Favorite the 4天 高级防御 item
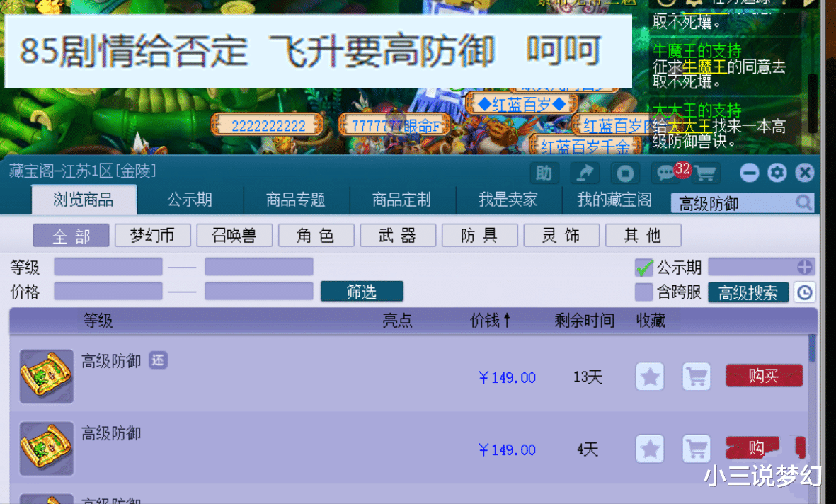 (650, 449)
